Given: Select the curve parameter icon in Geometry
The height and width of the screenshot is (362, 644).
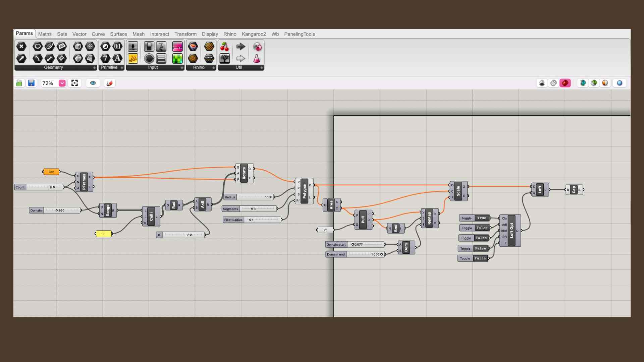Looking at the screenshot, I should tap(38, 58).
